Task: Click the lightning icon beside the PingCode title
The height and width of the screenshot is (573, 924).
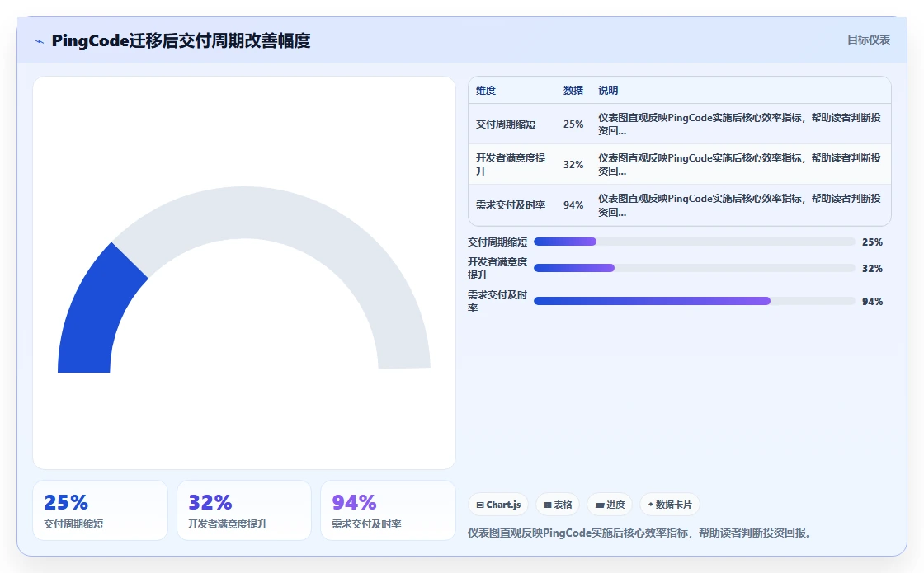Action: point(40,41)
